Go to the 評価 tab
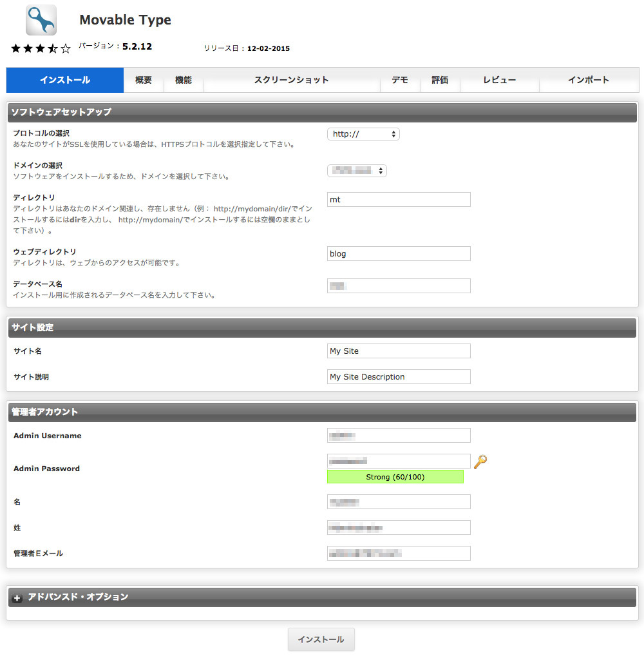Viewport: 644px width, 658px height. coord(440,81)
